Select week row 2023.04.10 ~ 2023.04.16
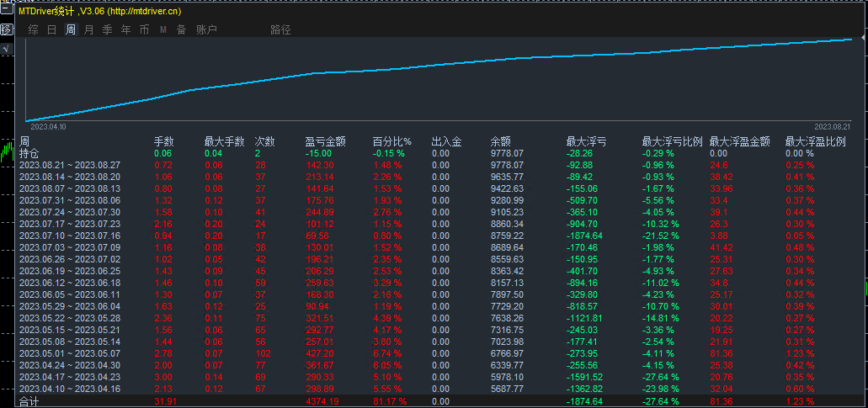Viewport: 868px width, 408px height. tap(440, 389)
